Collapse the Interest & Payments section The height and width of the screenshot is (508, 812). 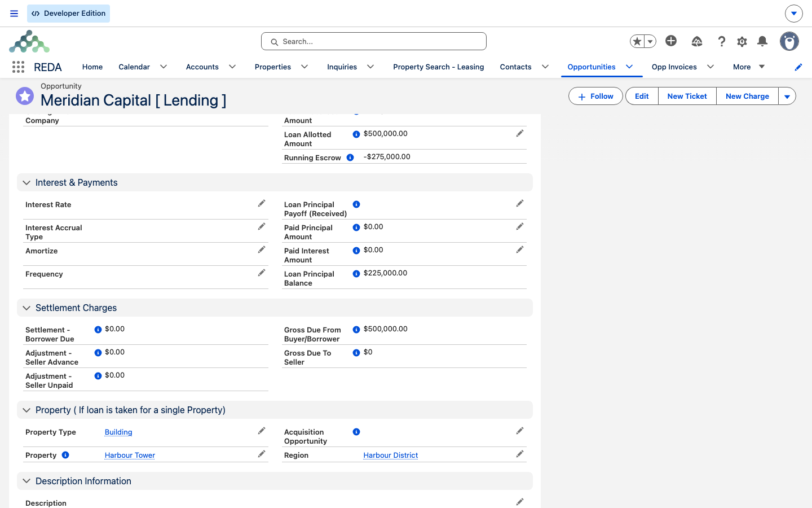point(27,183)
